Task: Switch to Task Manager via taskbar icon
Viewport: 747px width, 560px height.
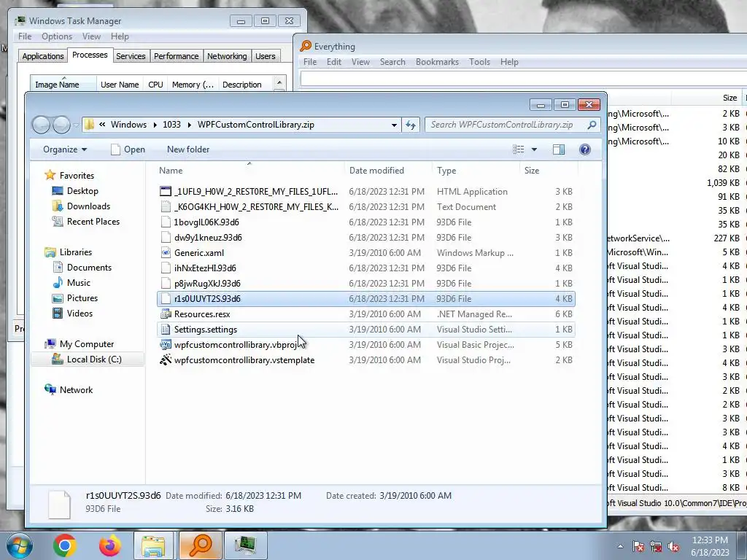Action: [245, 545]
